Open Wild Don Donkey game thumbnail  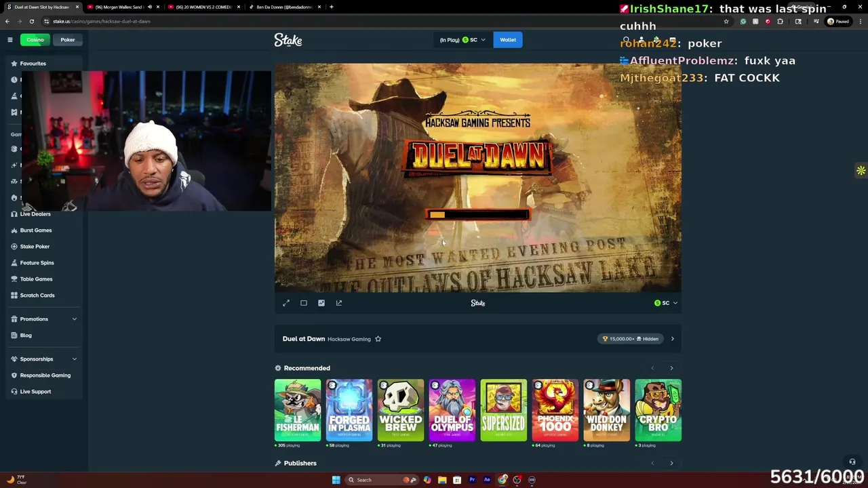(x=607, y=410)
